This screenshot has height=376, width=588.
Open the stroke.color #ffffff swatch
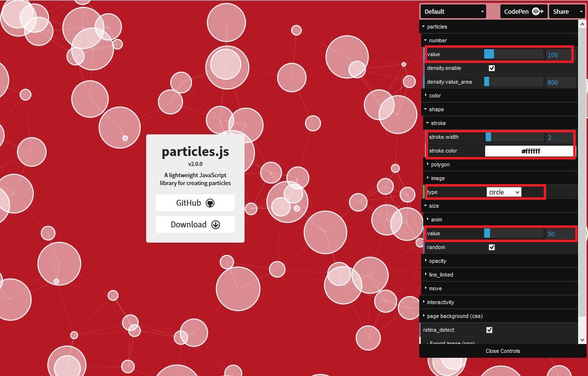coord(529,151)
